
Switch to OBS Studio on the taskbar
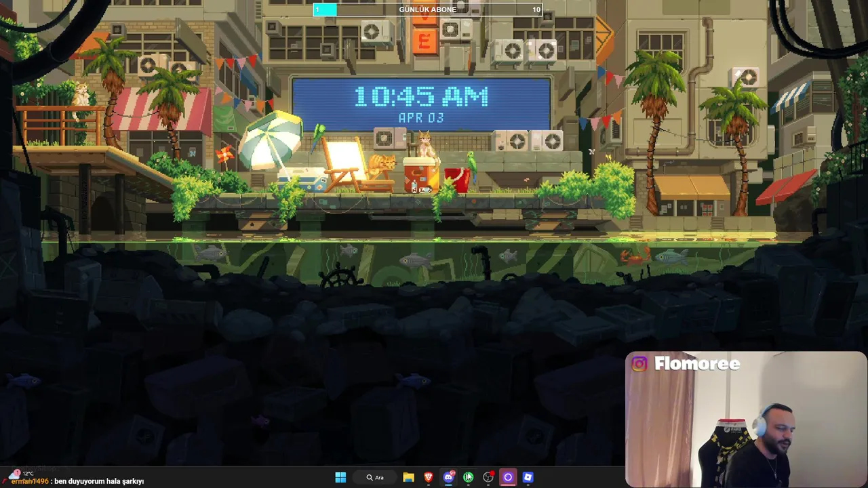(x=488, y=477)
